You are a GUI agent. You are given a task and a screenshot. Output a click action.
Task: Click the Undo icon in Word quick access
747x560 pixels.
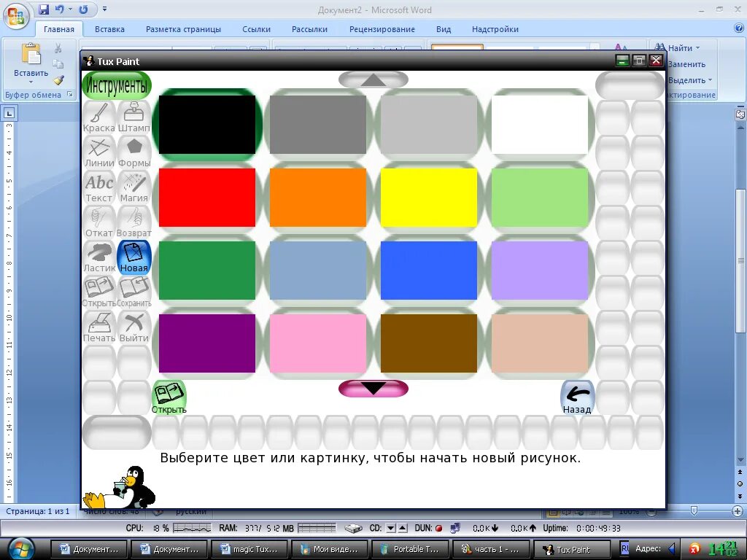tap(60, 9)
